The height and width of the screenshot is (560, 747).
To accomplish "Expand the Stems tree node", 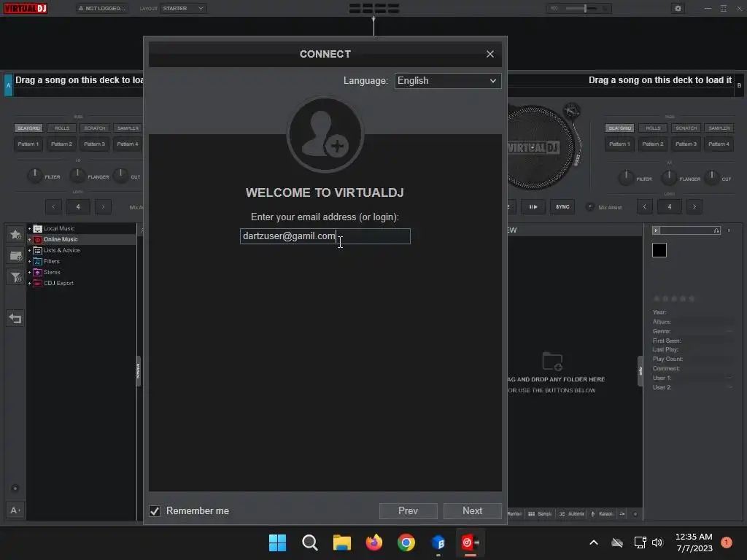I will point(29,273).
